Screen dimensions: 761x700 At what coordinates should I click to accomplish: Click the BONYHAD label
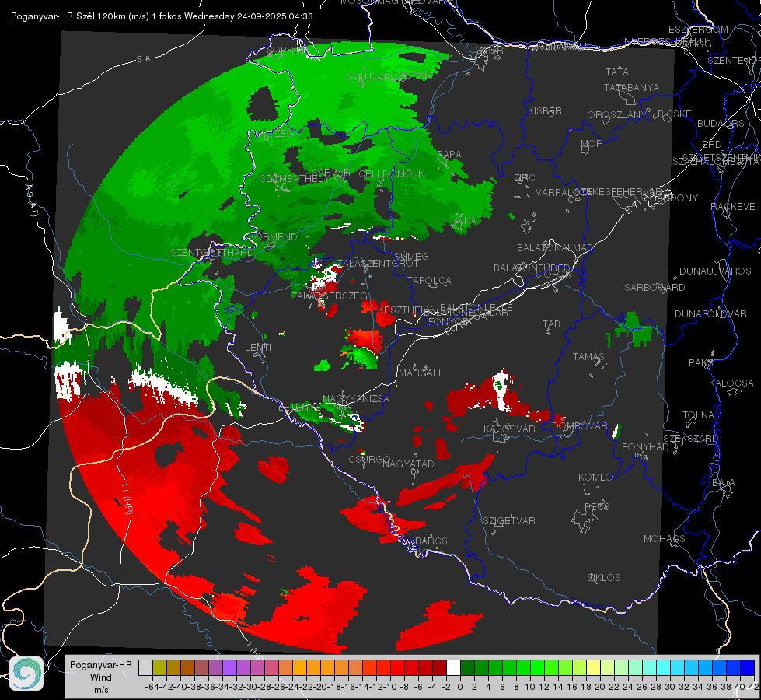(645, 447)
